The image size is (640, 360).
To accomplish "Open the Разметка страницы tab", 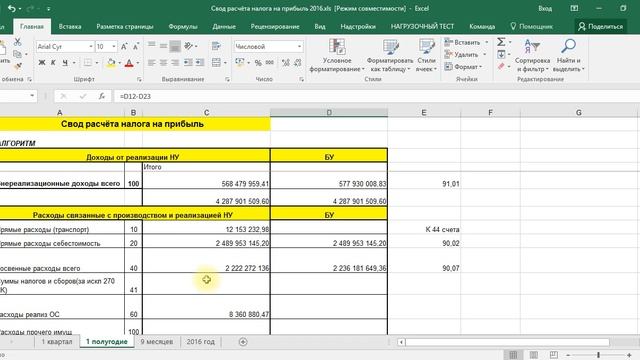I will (x=125, y=27).
